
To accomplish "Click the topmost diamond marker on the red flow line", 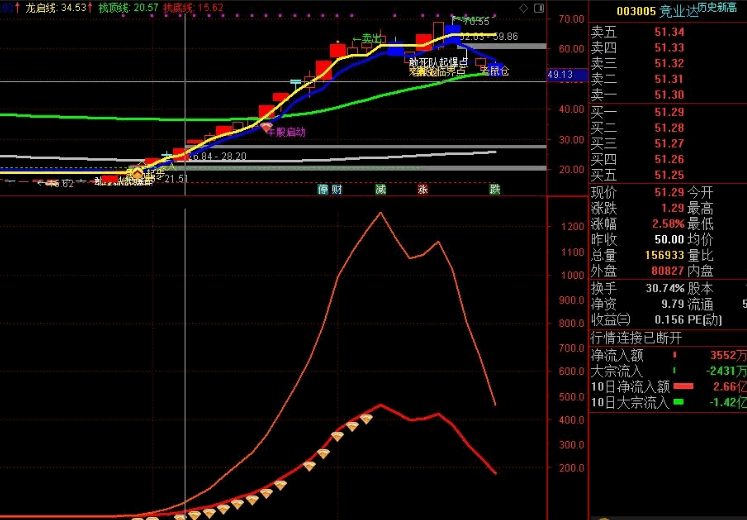I will click(x=366, y=419).
